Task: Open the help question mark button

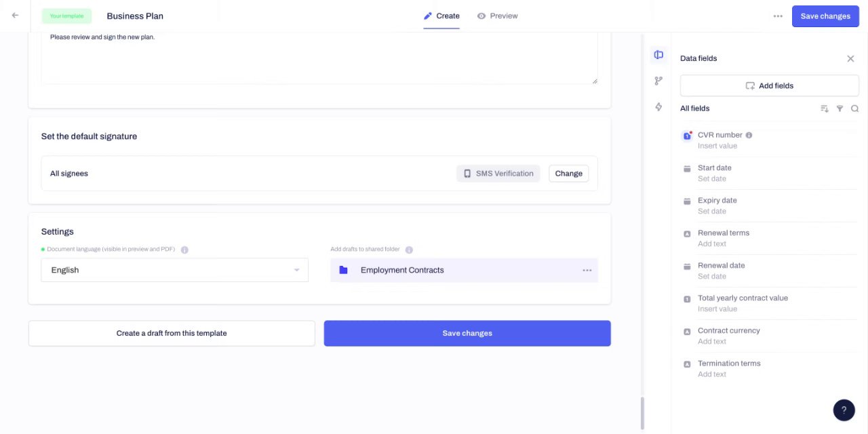Action: click(x=844, y=410)
